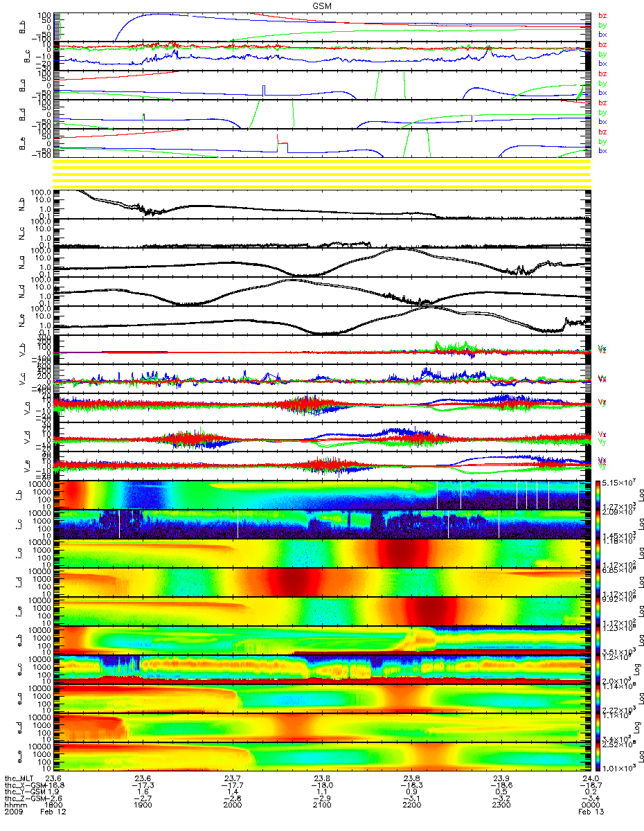644x831 pixels.
Task: Select the 24.0 MLT value
Action: pyautogui.click(x=590, y=779)
